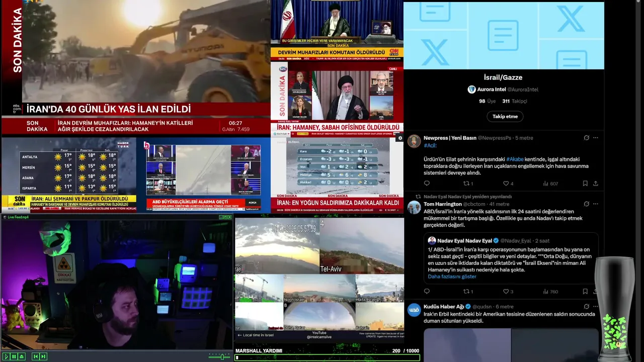Like the Newpress Yeni Basın post

(x=508, y=184)
